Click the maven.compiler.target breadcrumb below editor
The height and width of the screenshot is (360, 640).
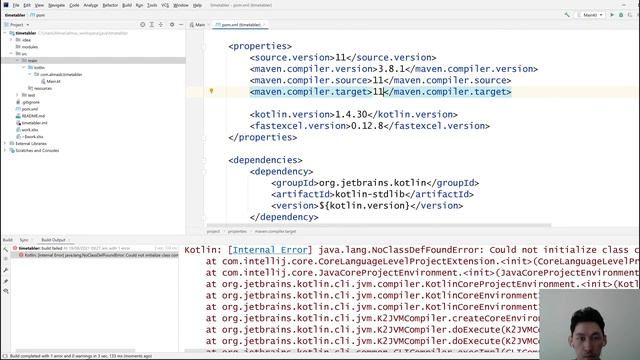275,231
